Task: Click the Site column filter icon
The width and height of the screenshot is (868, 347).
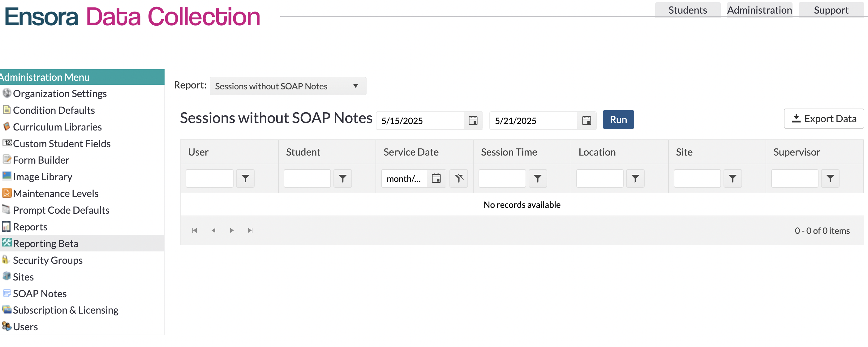Action: 732,178
